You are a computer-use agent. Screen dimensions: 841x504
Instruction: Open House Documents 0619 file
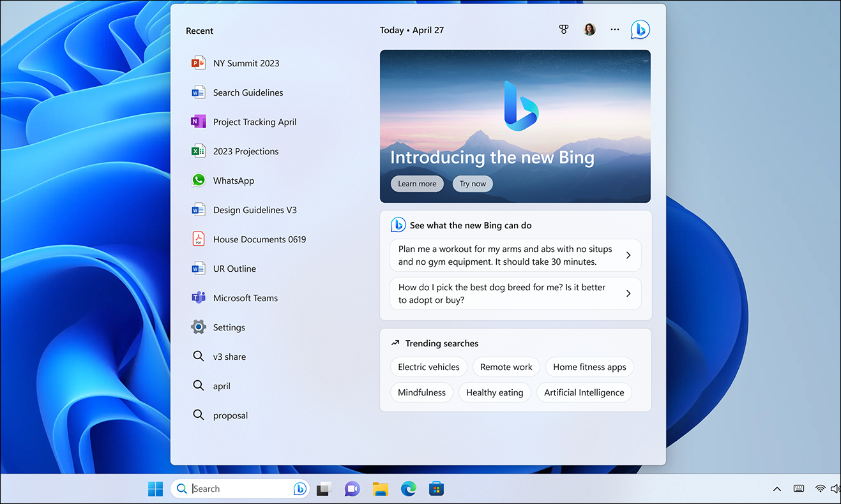click(x=260, y=239)
